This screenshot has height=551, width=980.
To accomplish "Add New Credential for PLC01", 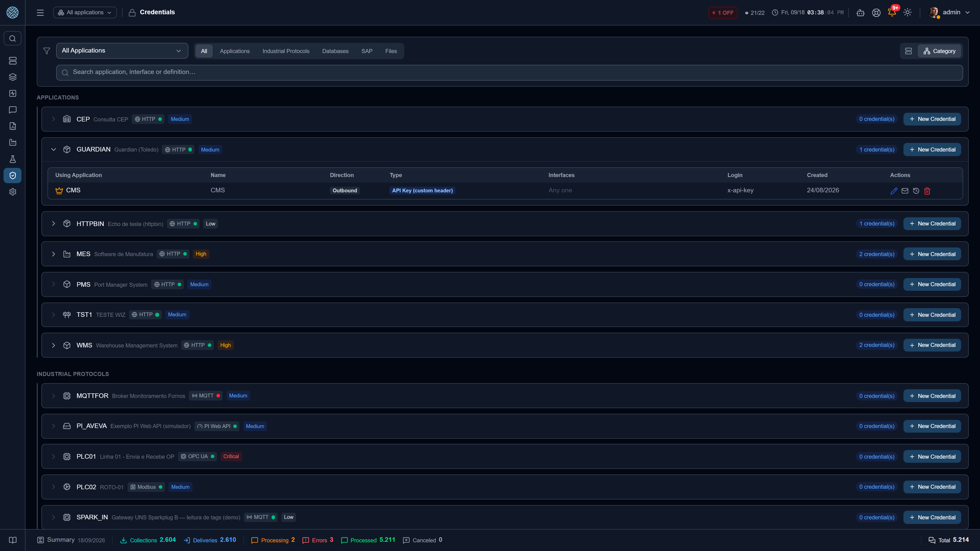I will 932,457.
